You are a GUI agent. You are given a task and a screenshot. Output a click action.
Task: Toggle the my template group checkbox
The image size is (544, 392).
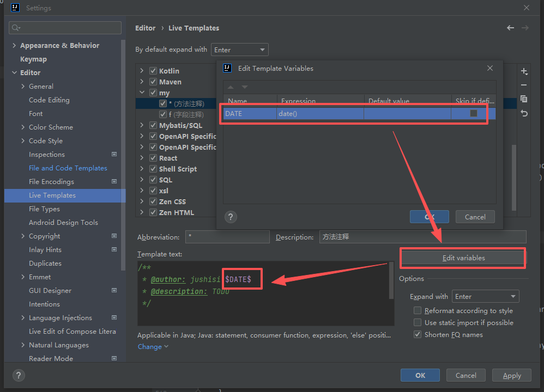153,93
